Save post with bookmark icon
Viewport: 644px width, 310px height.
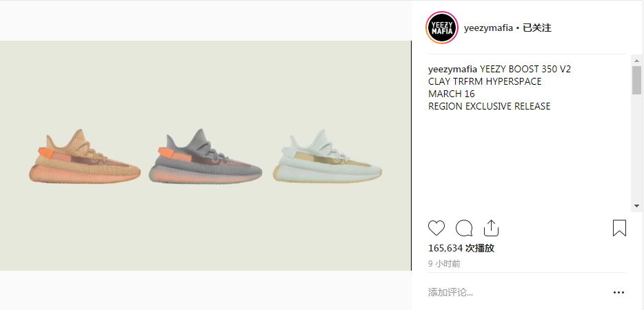click(619, 228)
